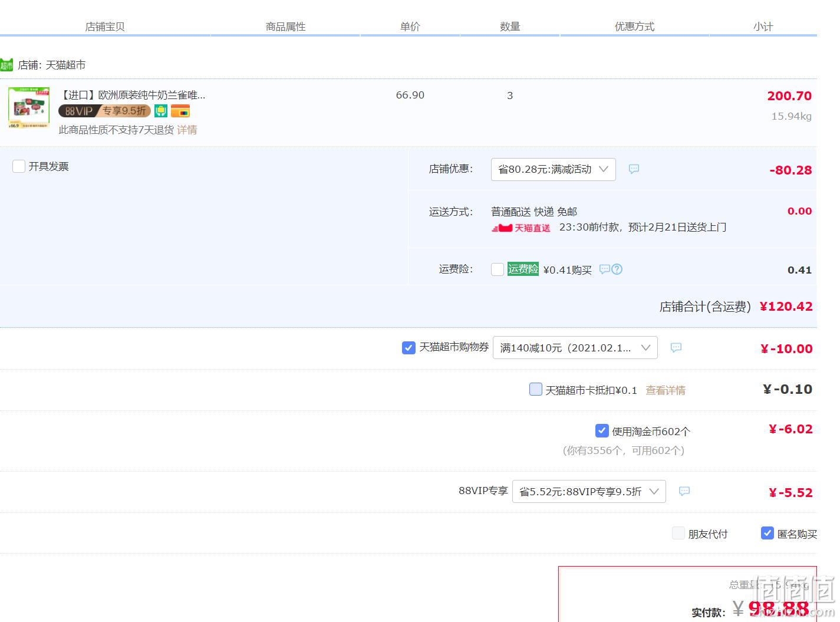
Task: Click the 小计 column header
Action: click(763, 27)
